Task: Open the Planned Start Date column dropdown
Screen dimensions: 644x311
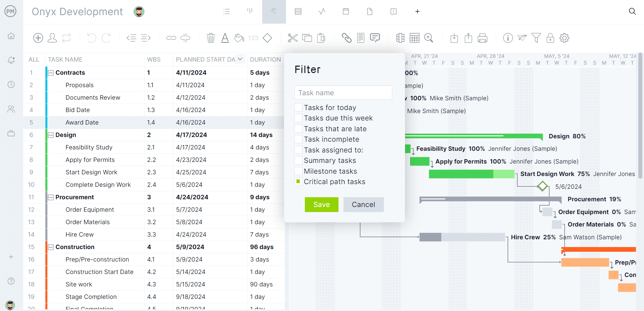Action: 240,59
